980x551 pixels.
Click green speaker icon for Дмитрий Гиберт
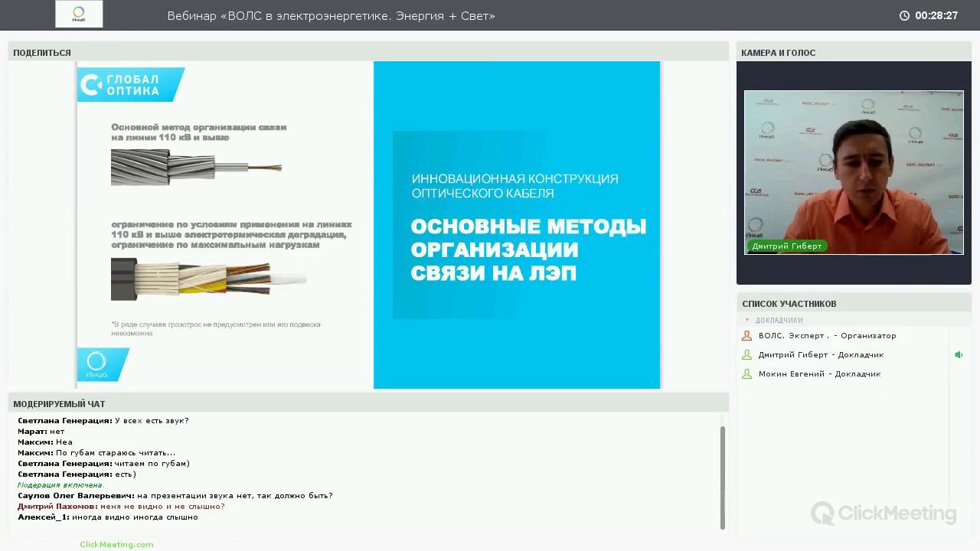(x=958, y=354)
